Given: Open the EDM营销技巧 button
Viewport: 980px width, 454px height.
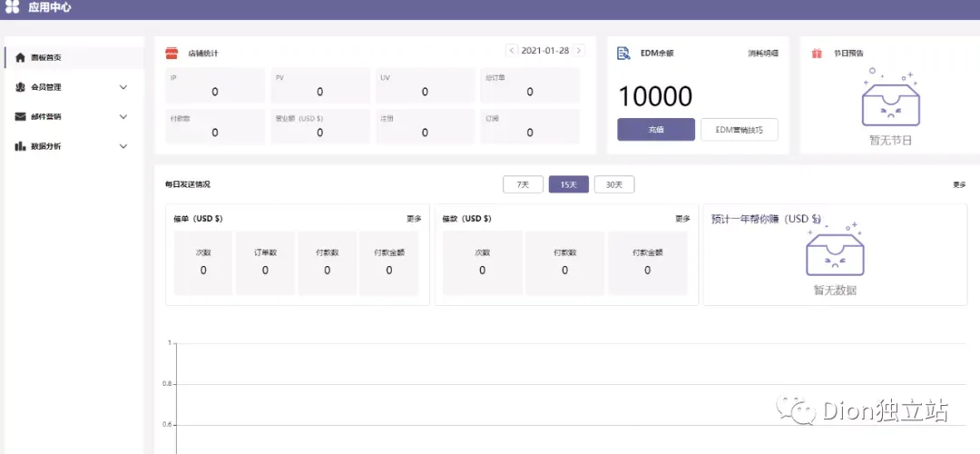Looking at the screenshot, I should click(x=740, y=130).
